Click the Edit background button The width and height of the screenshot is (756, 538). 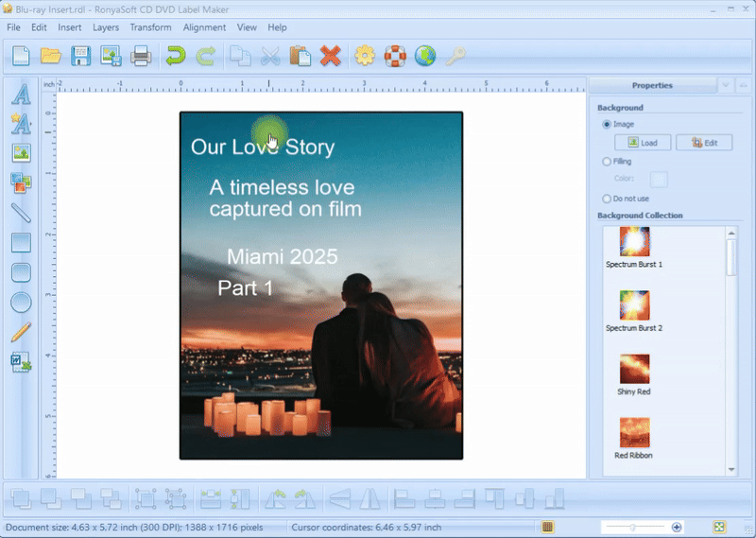coord(704,143)
